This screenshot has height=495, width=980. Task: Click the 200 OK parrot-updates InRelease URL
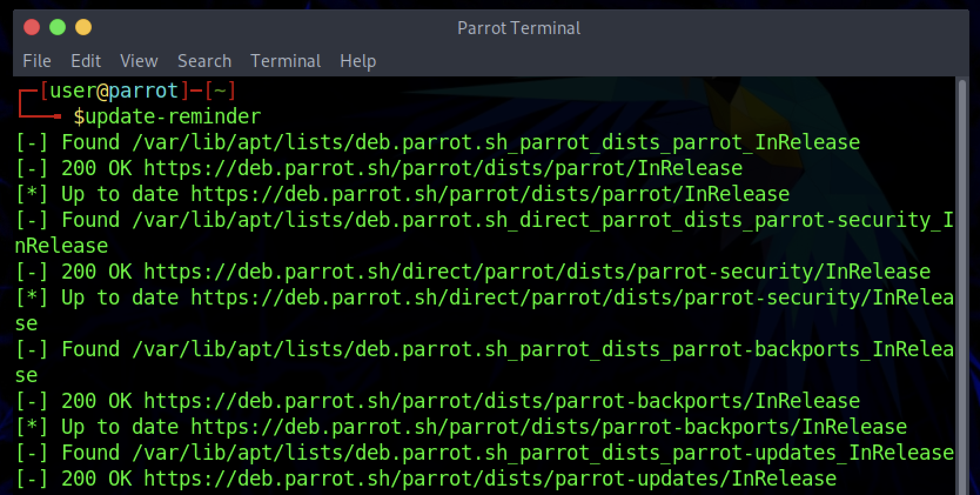click(490, 479)
